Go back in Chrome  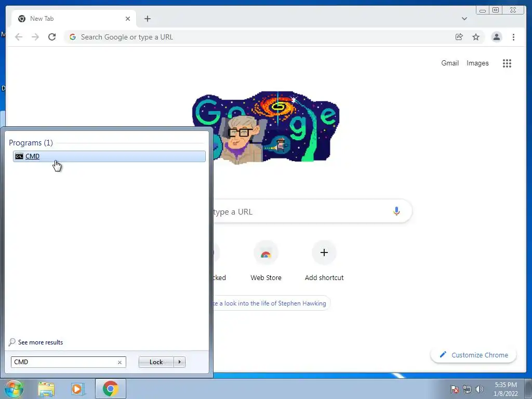click(x=19, y=37)
